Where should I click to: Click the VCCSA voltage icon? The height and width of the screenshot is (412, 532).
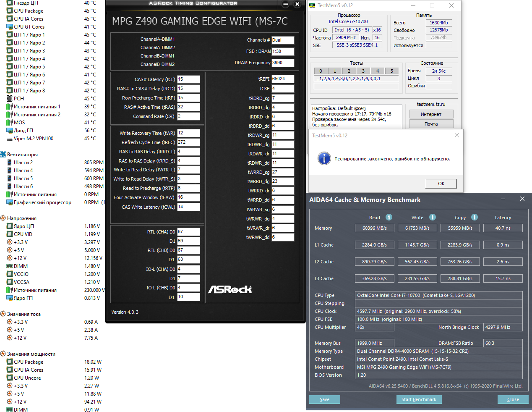point(10,282)
